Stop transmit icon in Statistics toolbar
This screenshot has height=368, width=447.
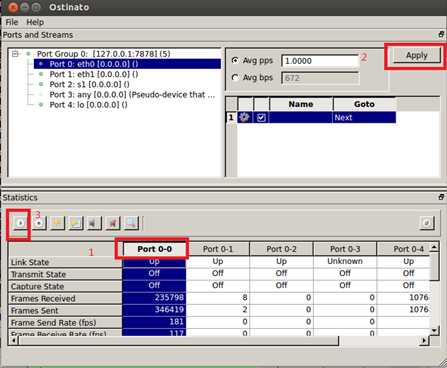point(39,223)
